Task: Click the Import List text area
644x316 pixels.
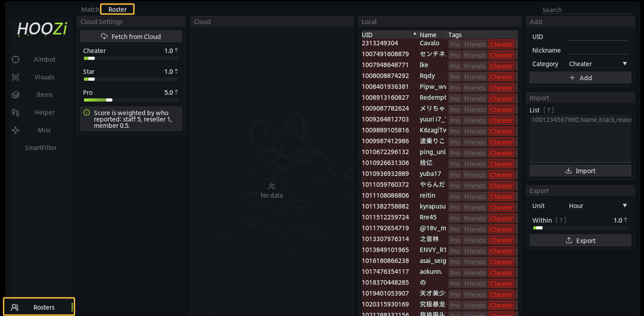Action: click(x=580, y=138)
